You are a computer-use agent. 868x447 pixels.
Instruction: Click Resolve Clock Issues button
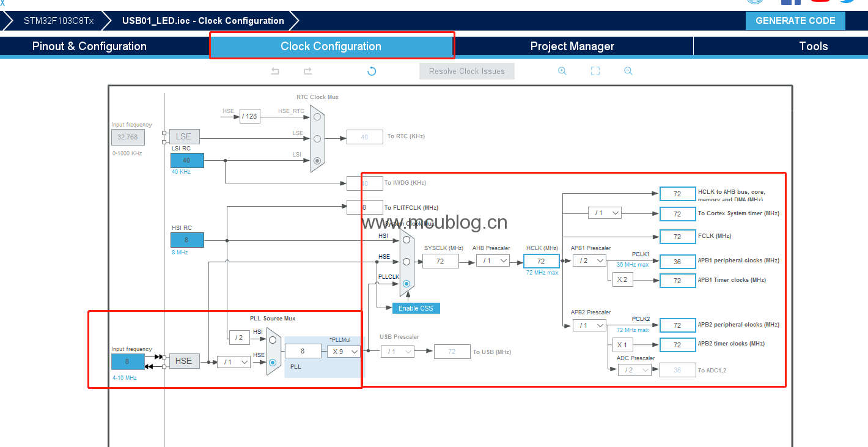tap(467, 71)
